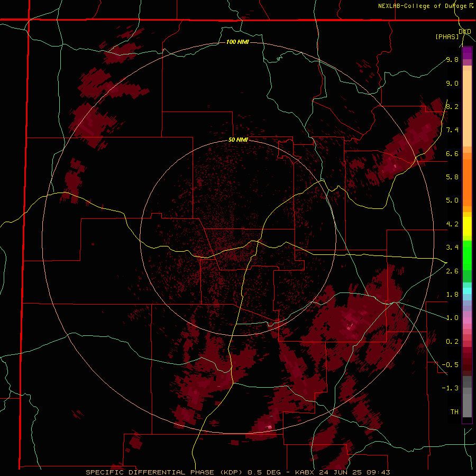The height and width of the screenshot is (476, 476).
Task: Click the yellow color bar segment
Action: click(467, 226)
